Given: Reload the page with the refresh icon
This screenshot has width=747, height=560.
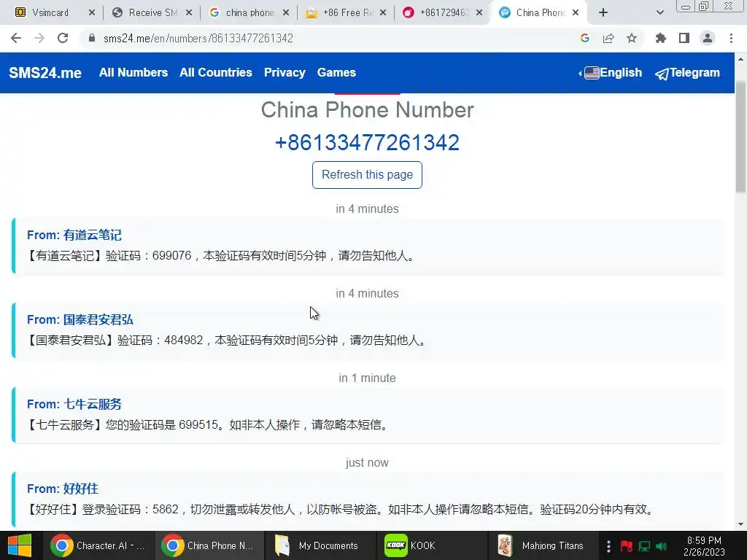Looking at the screenshot, I should (63, 38).
